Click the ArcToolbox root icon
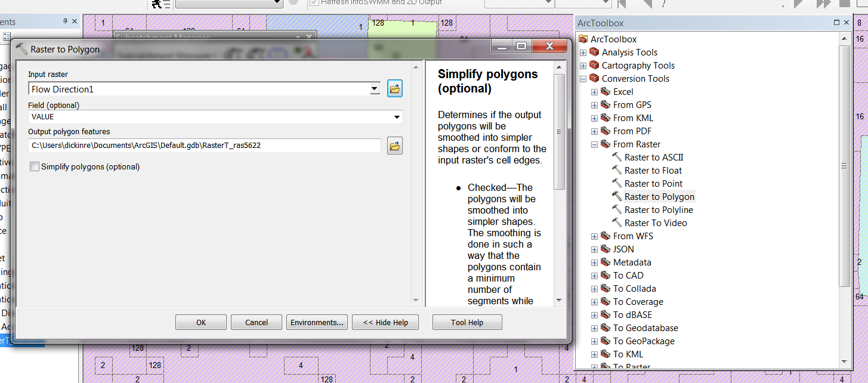Screen dimensions: 868x383 (x=583, y=39)
